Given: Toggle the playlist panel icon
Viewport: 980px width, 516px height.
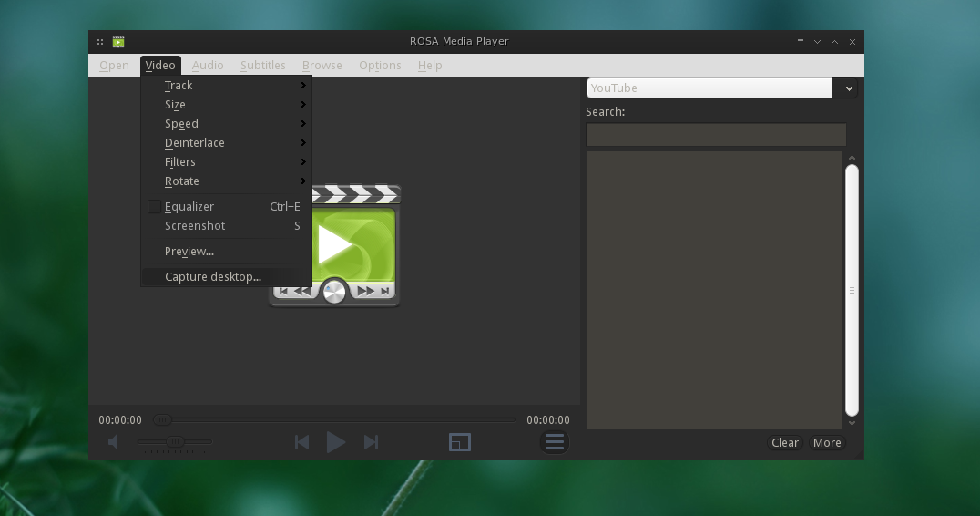Looking at the screenshot, I should coord(555,442).
